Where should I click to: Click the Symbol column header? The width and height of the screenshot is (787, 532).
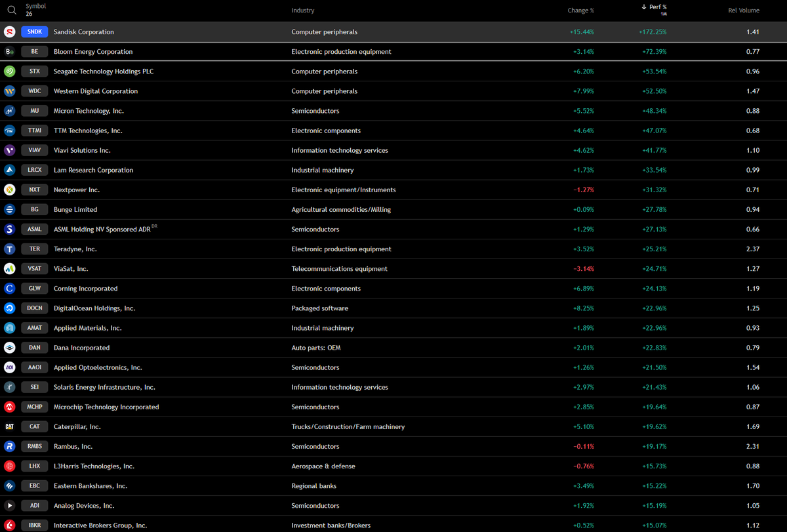pyautogui.click(x=35, y=9)
